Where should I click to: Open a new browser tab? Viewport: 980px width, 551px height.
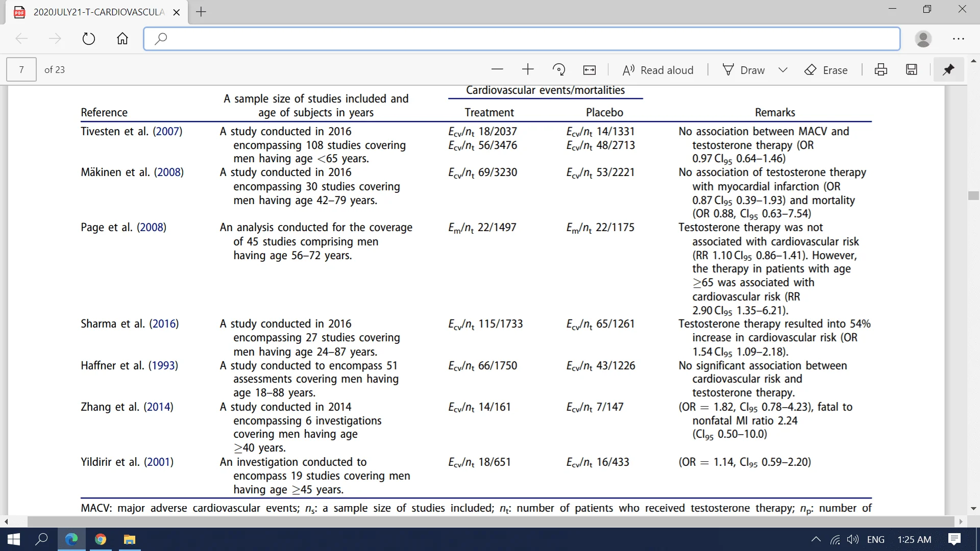click(x=201, y=12)
